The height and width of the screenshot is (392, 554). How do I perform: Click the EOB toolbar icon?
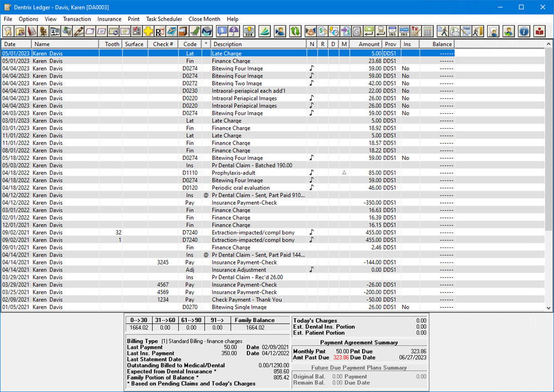[x=249, y=31]
